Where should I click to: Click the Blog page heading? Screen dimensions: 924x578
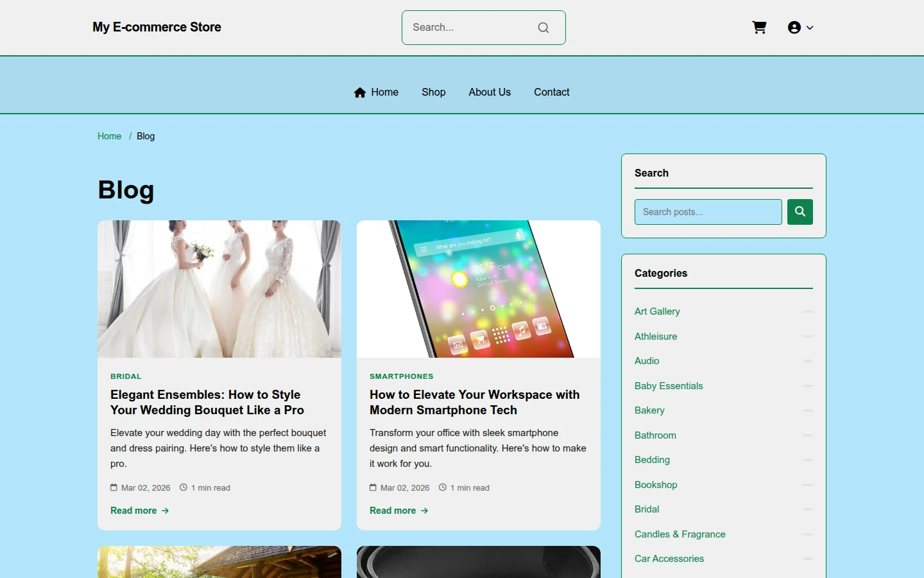126,190
